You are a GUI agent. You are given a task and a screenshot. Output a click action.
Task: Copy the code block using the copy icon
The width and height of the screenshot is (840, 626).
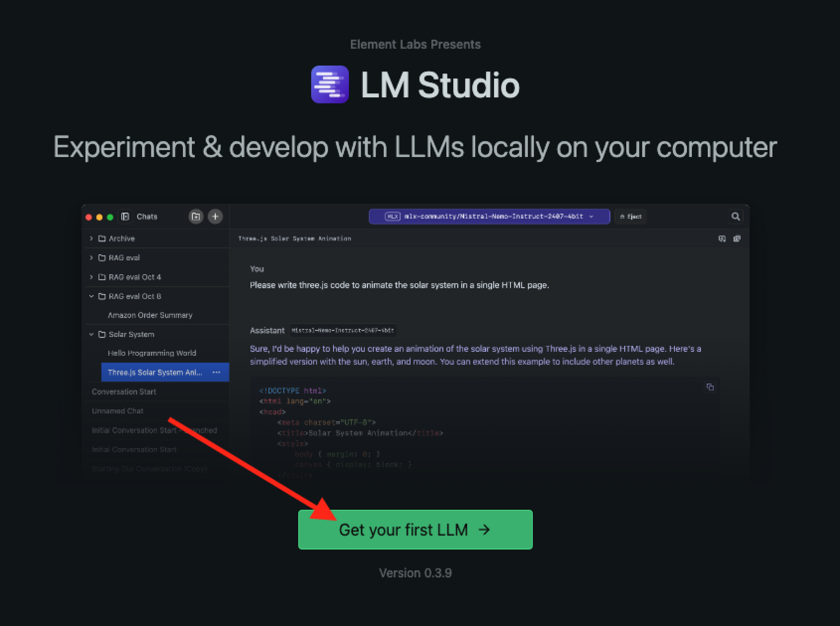[x=710, y=387]
